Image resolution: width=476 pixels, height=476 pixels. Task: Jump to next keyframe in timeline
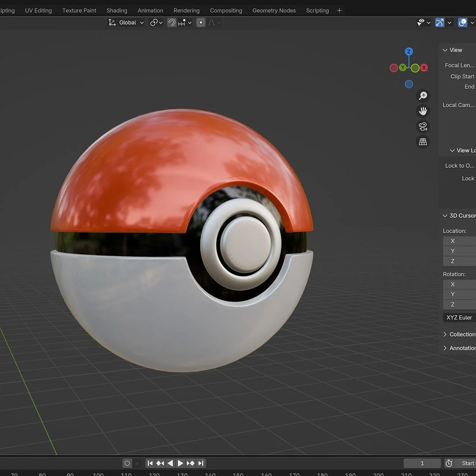pyautogui.click(x=190, y=463)
